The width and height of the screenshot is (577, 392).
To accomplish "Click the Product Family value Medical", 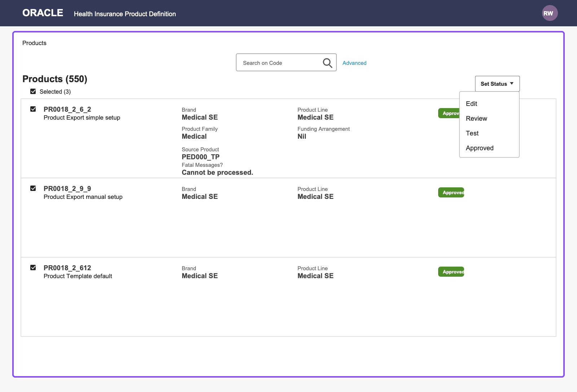I will (194, 137).
